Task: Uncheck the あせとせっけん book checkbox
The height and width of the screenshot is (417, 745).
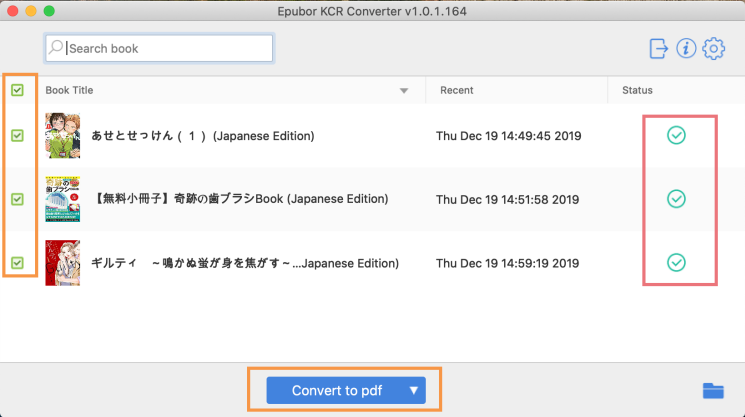Action: (18, 136)
